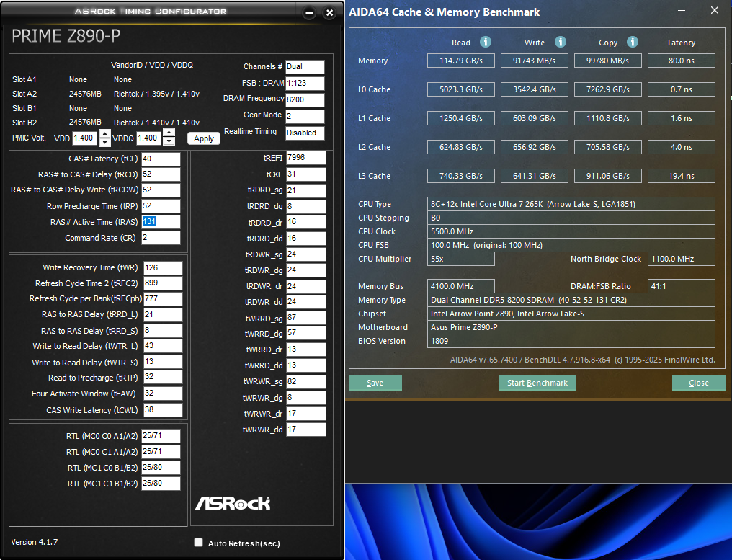Click the Memory Latency value 80.0 ns

coord(681,61)
